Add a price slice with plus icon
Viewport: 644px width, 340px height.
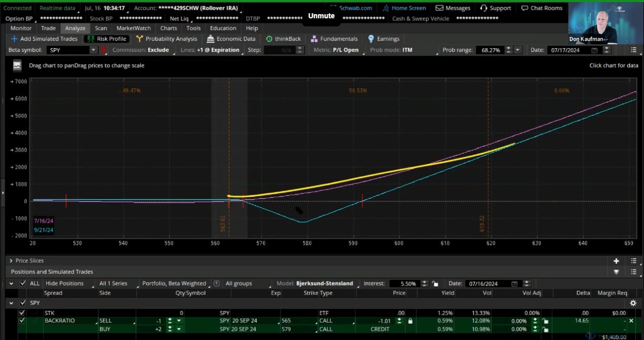pos(616,261)
